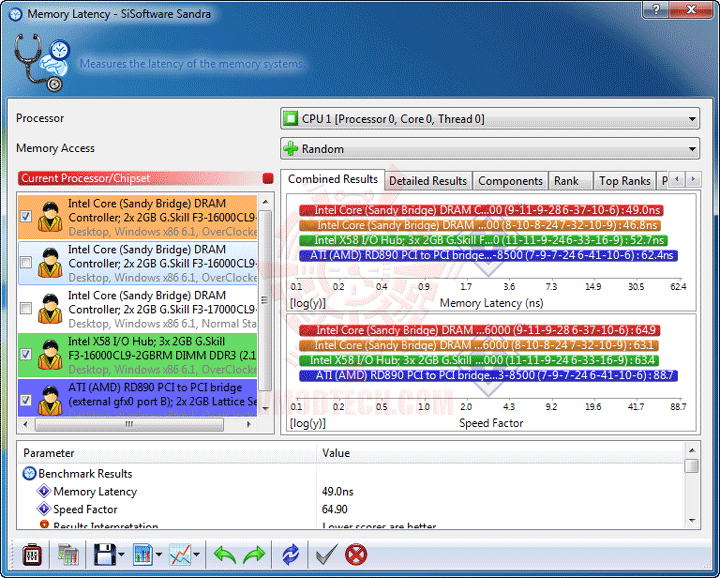
Task: Select the Sandy Bridge F3-17000CL9 list entry
Action: point(138,309)
